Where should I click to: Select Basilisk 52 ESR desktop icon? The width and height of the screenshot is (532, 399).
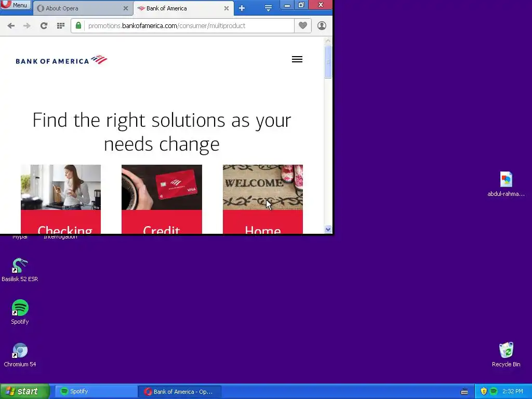(20, 270)
